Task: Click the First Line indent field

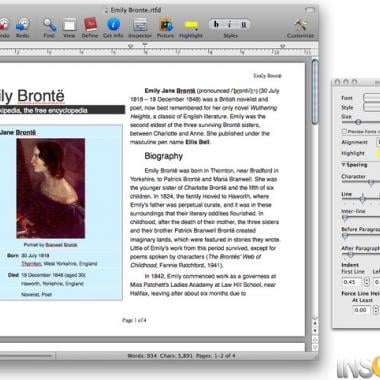Action: coord(352,282)
